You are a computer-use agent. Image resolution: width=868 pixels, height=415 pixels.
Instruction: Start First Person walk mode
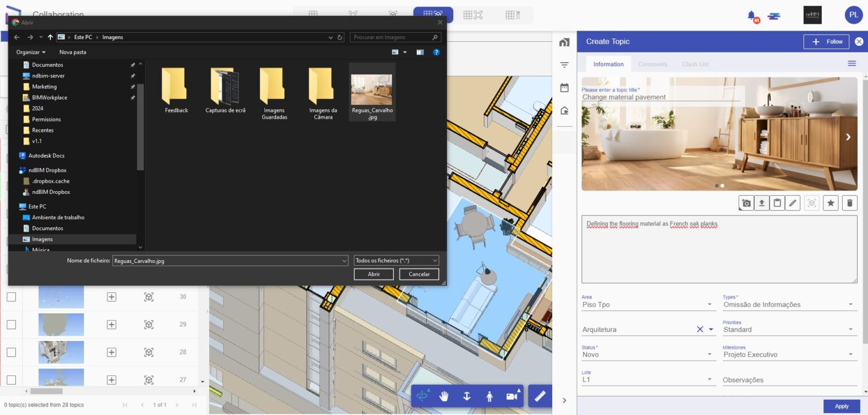(489, 396)
